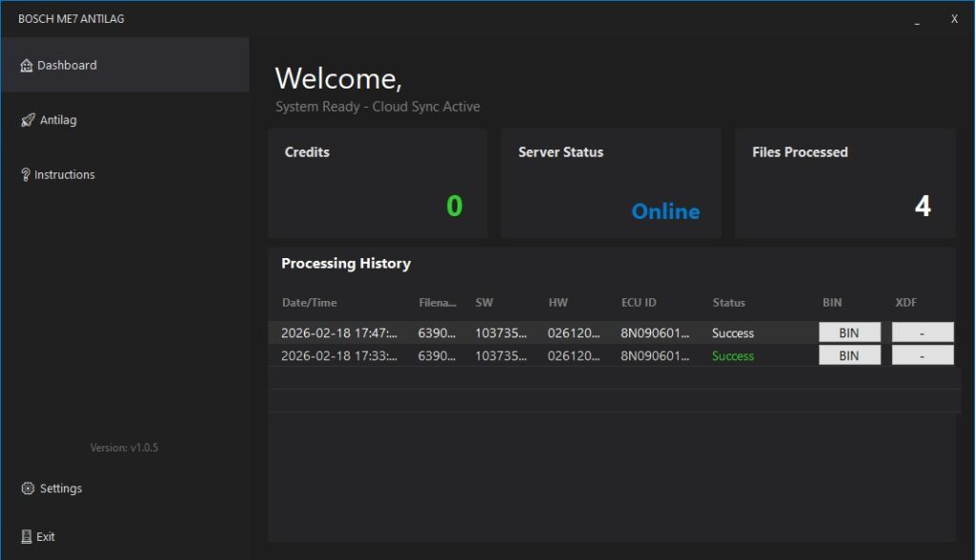Click the Credits value 0
The width and height of the screenshot is (976, 560).
click(455, 206)
